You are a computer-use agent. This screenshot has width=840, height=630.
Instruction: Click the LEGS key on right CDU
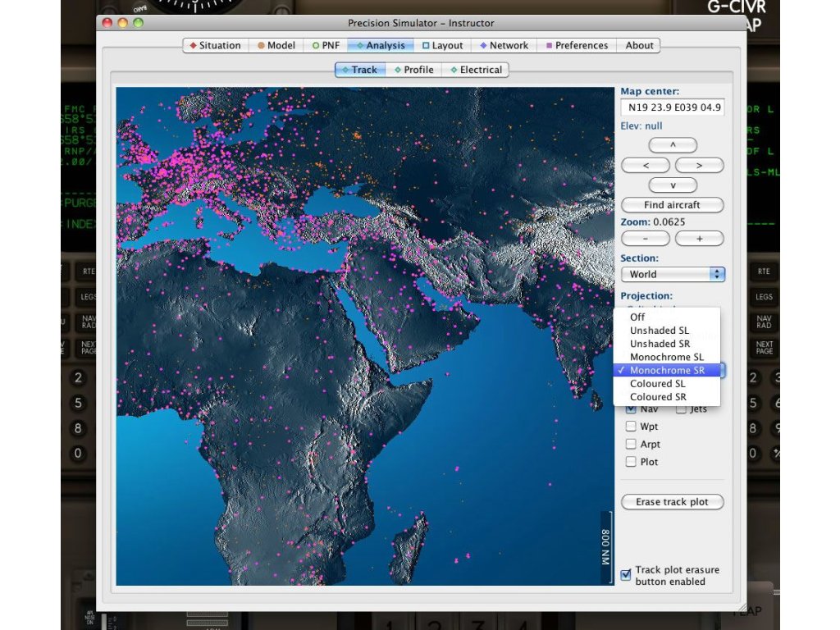tap(764, 297)
